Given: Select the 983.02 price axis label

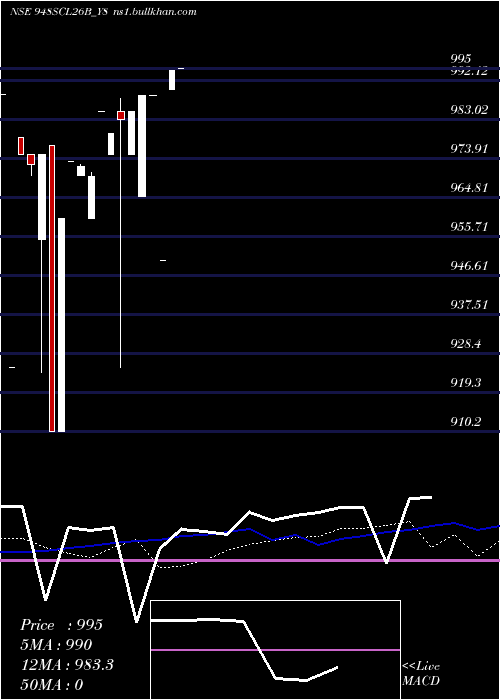Looking at the screenshot, I should point(469,109).
